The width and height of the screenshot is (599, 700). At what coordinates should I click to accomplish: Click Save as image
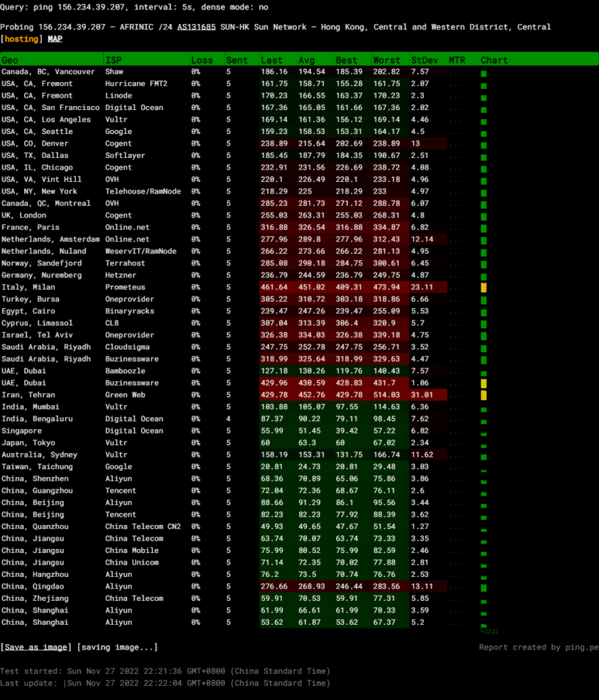(36, 647)
